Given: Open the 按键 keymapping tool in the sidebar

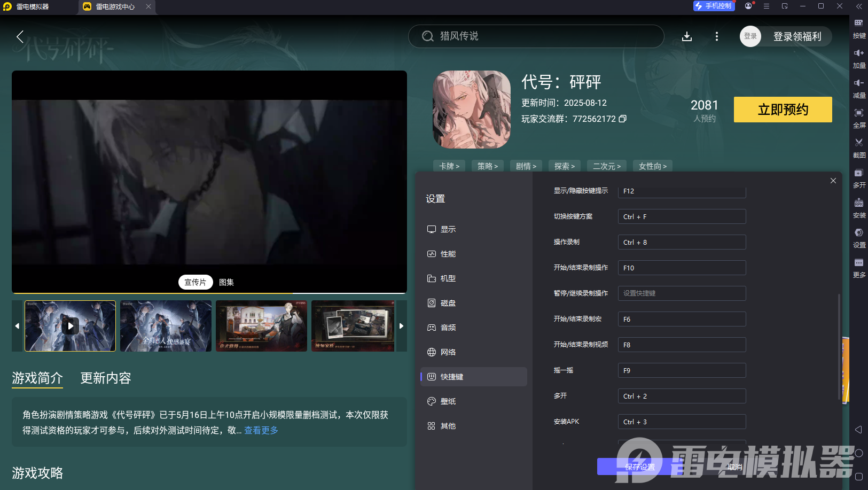Looking at the screenshot, I should 859,28.
